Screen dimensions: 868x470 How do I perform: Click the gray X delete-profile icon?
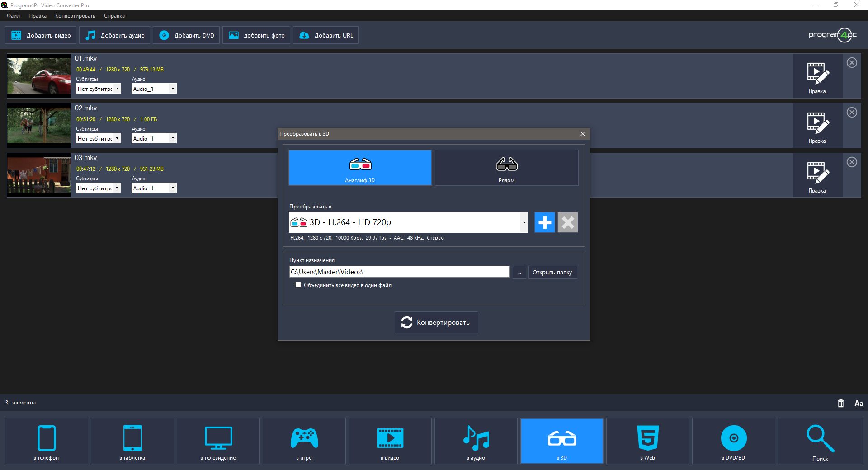click(567, 222)
